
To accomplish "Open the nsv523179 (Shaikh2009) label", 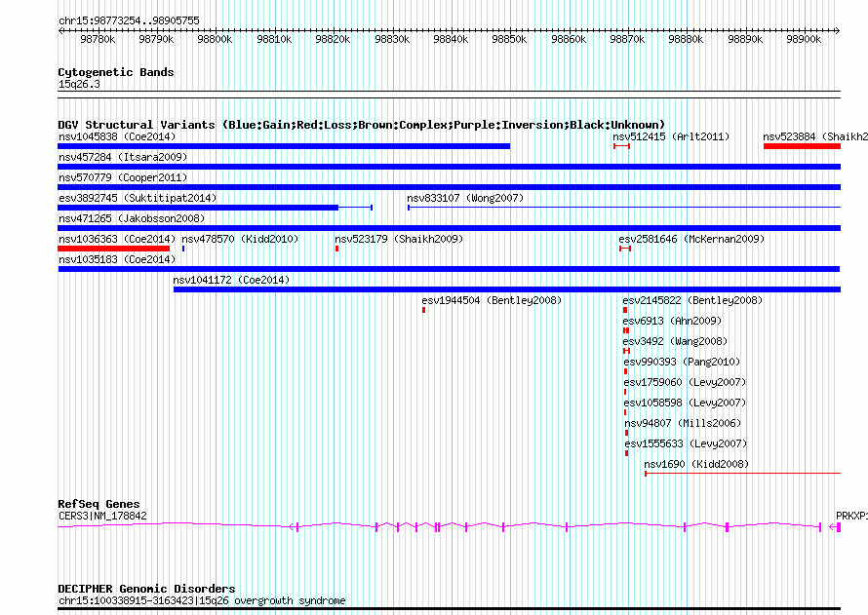I will [399, 239].
